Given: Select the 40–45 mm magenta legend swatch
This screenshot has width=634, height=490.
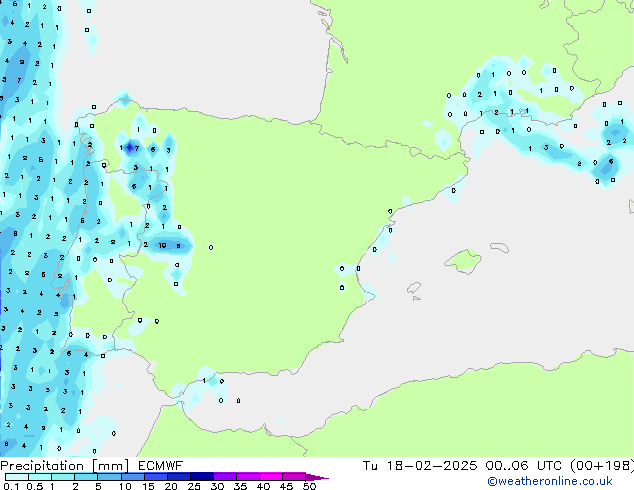Looking at the screenshot, I should pyautogui.click(x=271, y=477).
